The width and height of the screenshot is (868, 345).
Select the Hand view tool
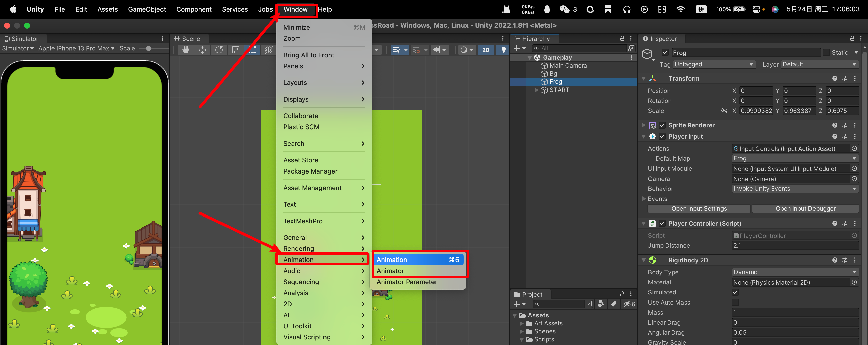186,50
